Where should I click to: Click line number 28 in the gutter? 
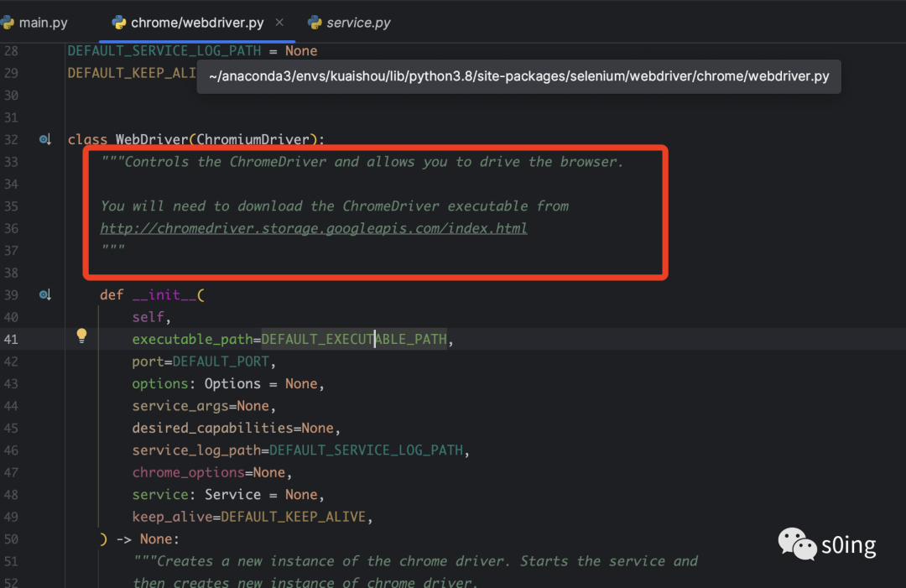click(x=13, y=50)
